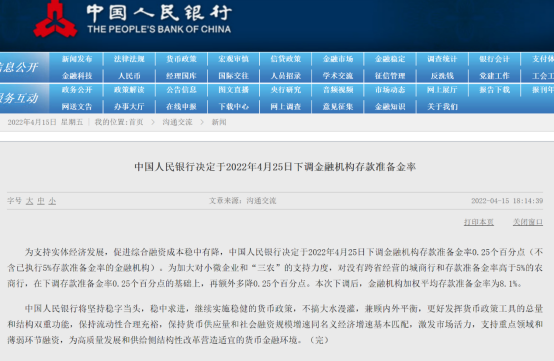The image size is (554, 361).
Task: Click the 打印本页 print link
Action: click(x=479, y=222)
